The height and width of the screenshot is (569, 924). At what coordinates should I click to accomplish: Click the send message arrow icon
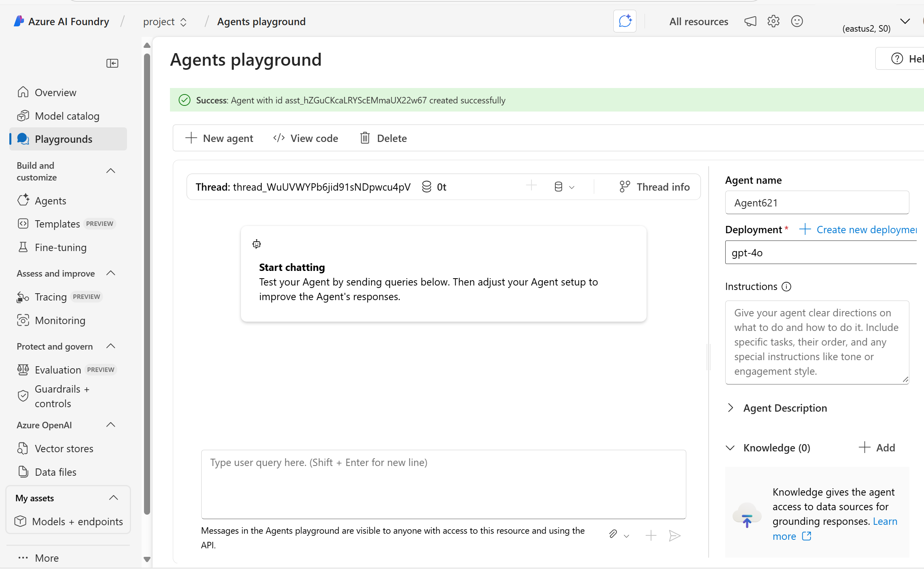coord(674,536)
